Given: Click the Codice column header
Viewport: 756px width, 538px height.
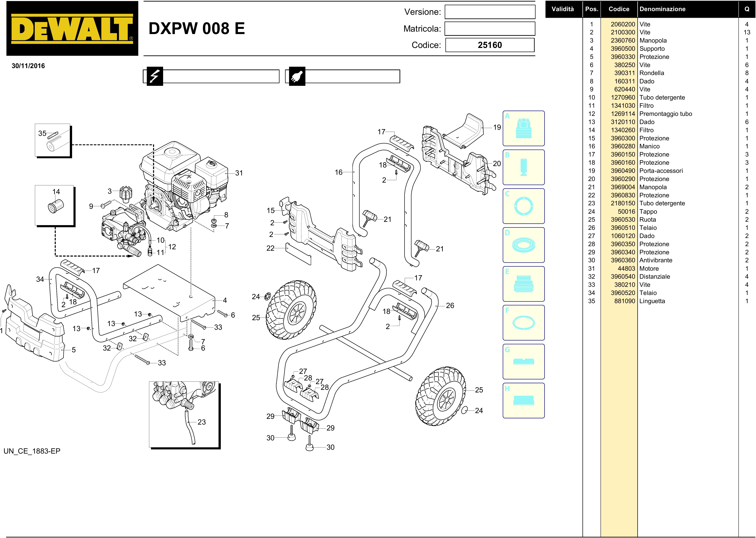Looking at the screenshot, I should (619, 9).
